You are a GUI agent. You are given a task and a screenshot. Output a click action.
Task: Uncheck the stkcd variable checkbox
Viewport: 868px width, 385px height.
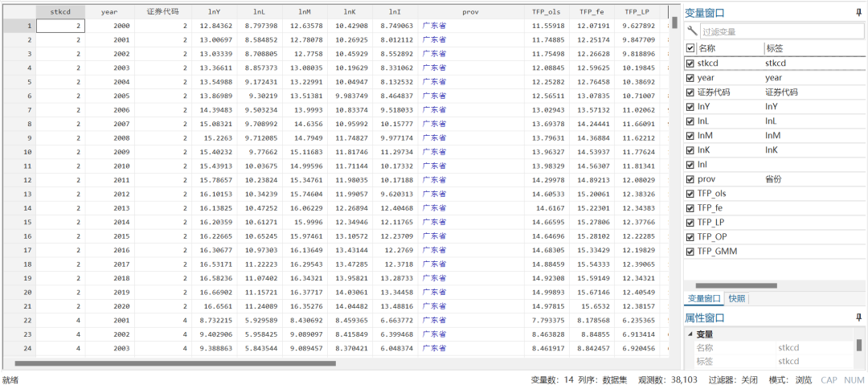pos(690,63)
